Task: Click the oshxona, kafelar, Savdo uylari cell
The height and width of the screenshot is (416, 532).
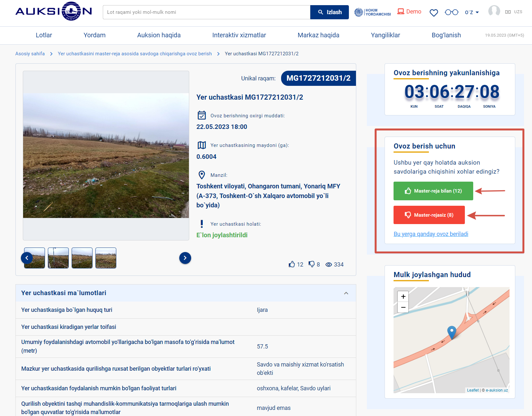Action: (294, 388)
